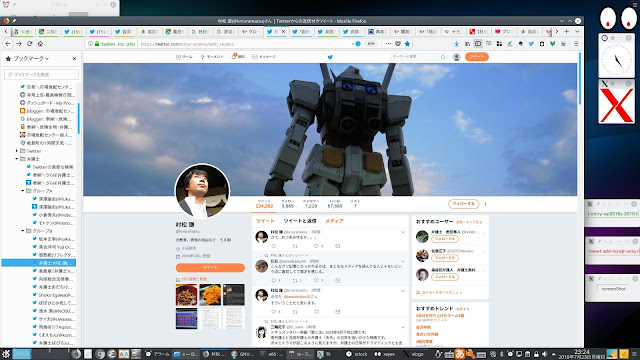
Task: Click orange ツイート button in navbar
Action: (477, 57)
